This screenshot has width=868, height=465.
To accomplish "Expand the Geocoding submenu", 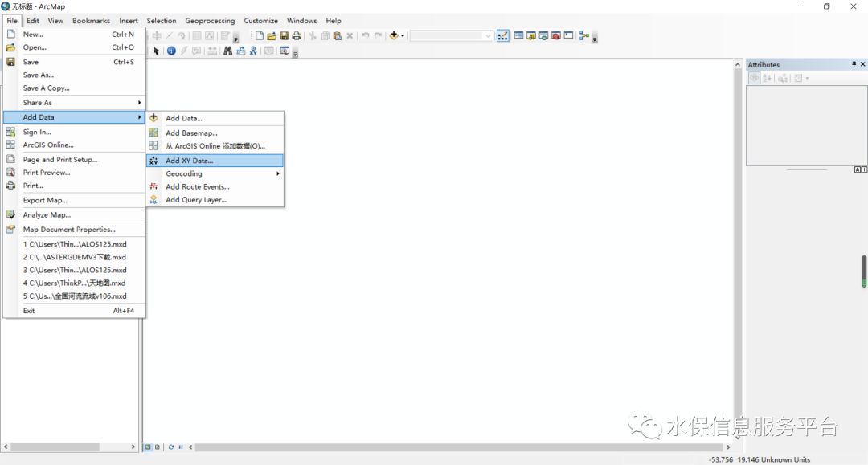I will tap(215, 173).
